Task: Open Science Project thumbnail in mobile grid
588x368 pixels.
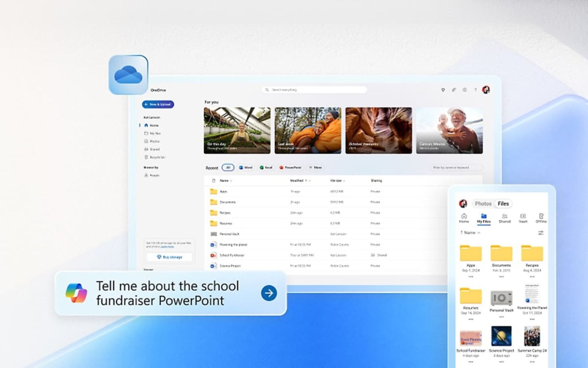Action: coord(501,336)
